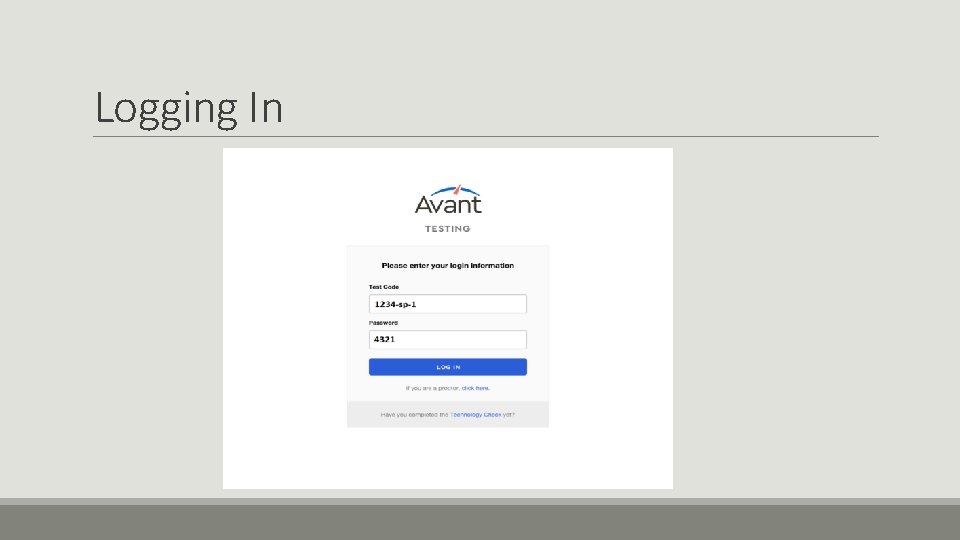Open the proctor 'click here' link

click(476, 388)
